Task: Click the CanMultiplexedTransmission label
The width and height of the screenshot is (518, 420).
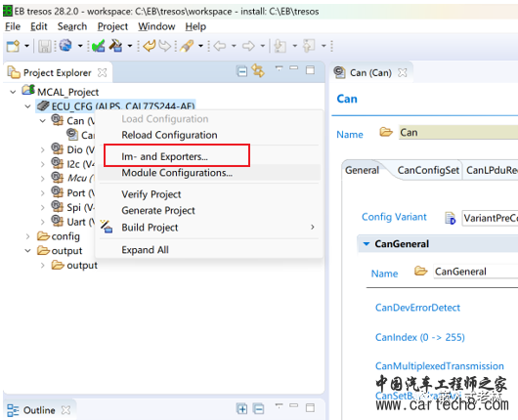Action: (440, 366)
